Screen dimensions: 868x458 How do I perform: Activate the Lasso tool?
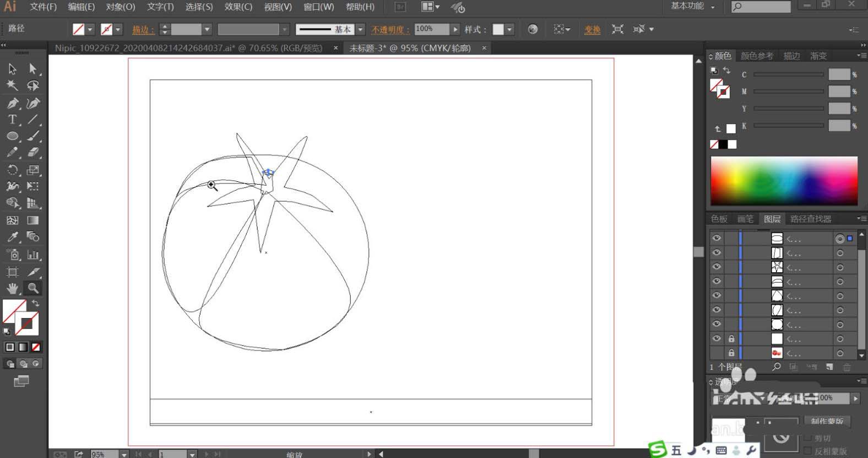tap(33, 85)
